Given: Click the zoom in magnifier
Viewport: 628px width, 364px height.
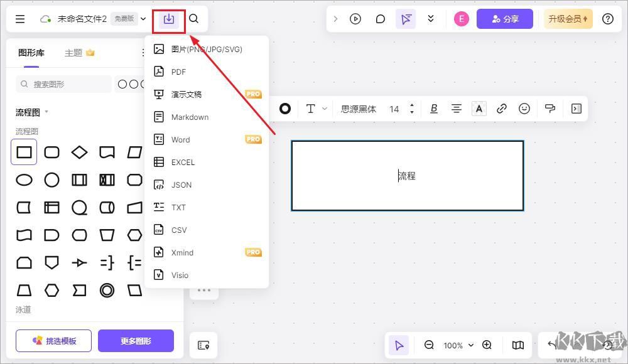Looking at the screenshot, I should [487, 345].
